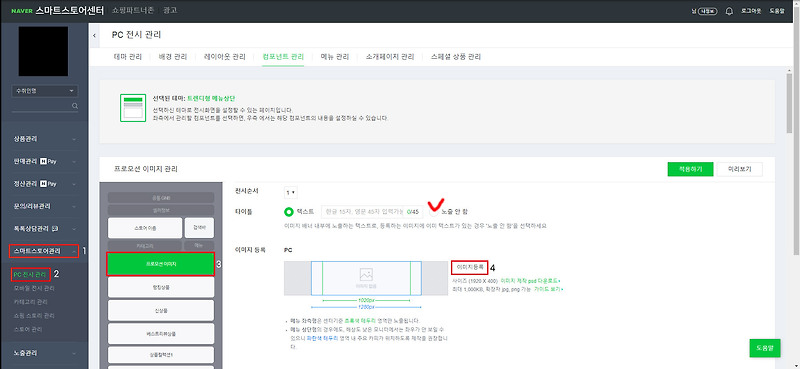Screen dimensions: 800x369
Task: Select the 텍스트 radio button
Action: 289,211
